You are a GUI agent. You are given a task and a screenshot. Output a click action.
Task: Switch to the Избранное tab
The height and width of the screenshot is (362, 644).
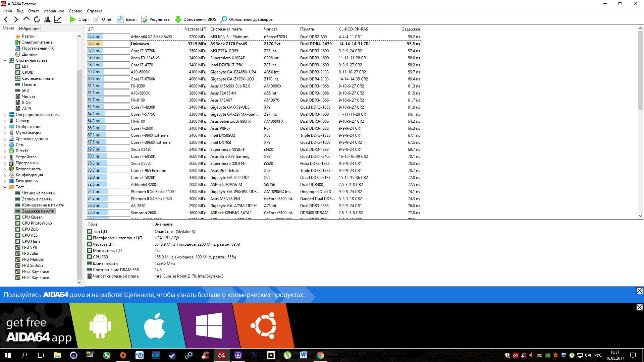click(x=29, y=29)
